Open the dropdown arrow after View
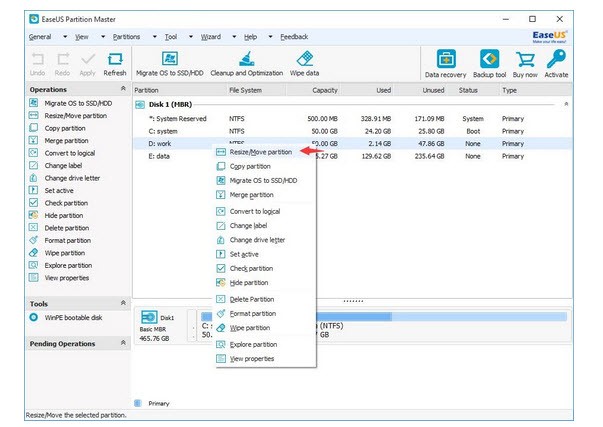 point(103,37)
